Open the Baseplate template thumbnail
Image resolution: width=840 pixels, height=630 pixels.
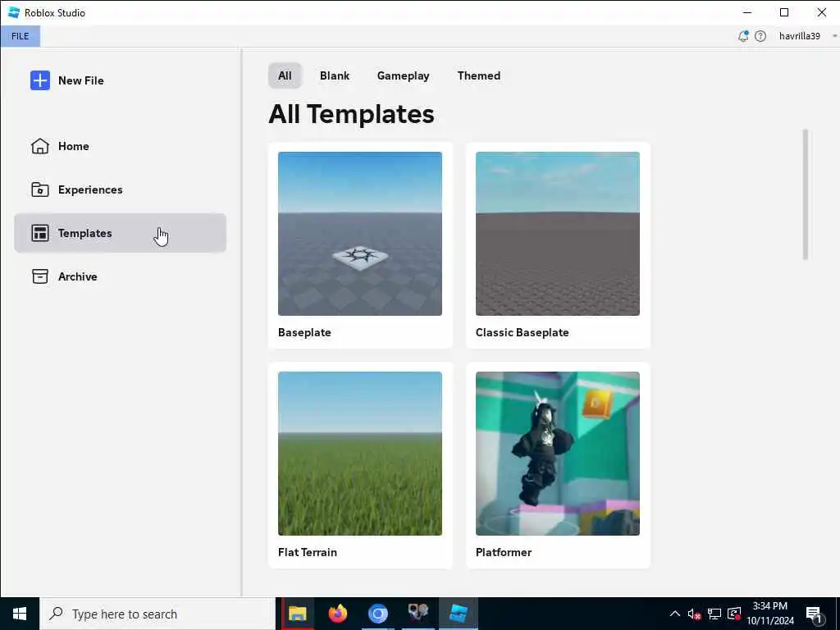point(360,234)
